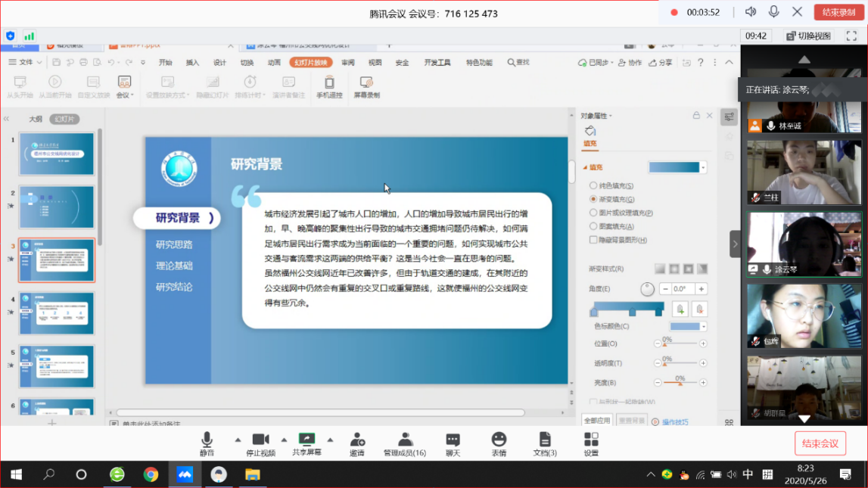Add gradient stop button
This screenshot has width=868, height=488.
[x=680, y=309]
